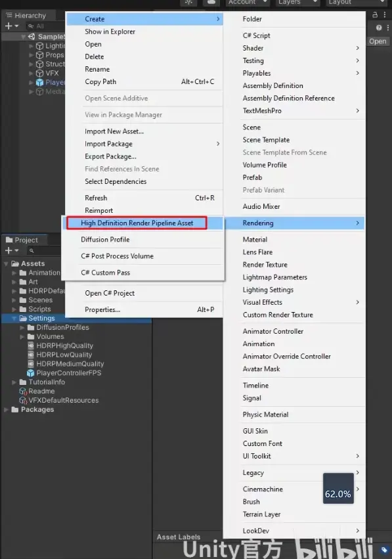This screenshot has height=559, width=392.
Task: Click the PlayerControllerFPS prefab cube icon
Action: (31, 373)
